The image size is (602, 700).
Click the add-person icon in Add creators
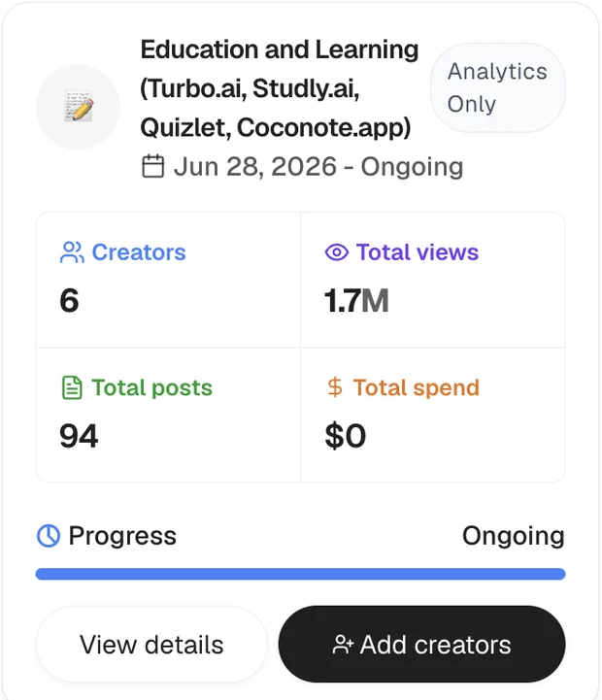click(x=343, y=645)
